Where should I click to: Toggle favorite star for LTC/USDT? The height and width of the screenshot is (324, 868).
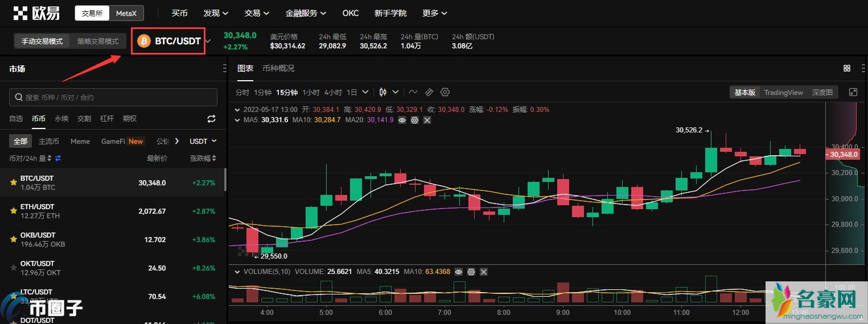pyautogui.click(x=13, y=296)
